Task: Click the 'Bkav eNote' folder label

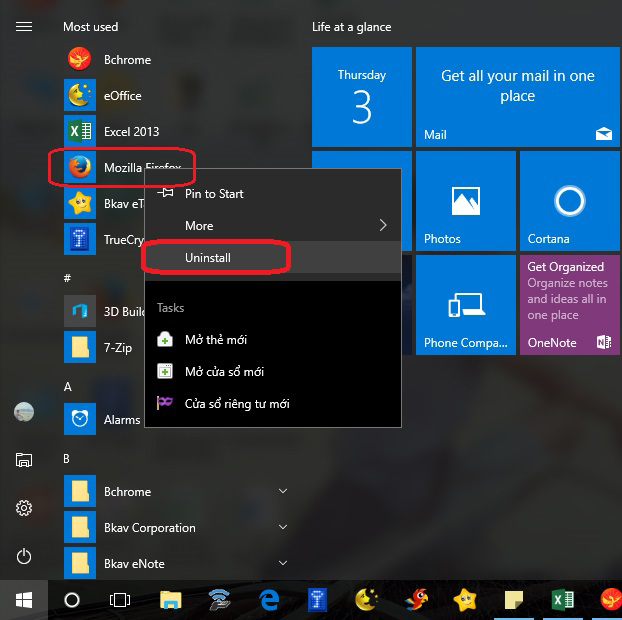Action: coord(134,564)
